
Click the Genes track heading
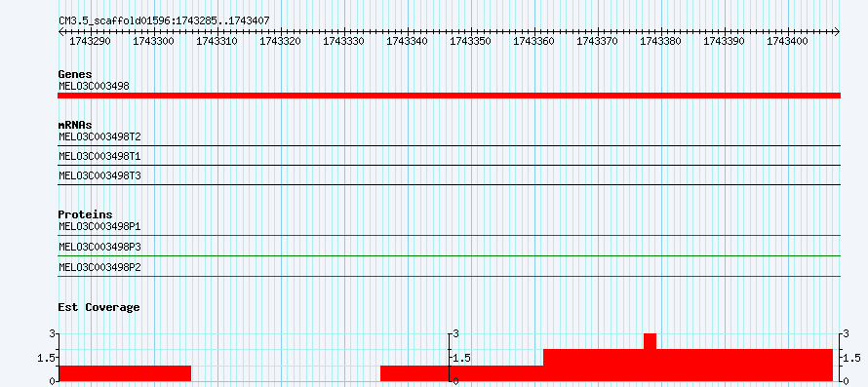[75, 74]
